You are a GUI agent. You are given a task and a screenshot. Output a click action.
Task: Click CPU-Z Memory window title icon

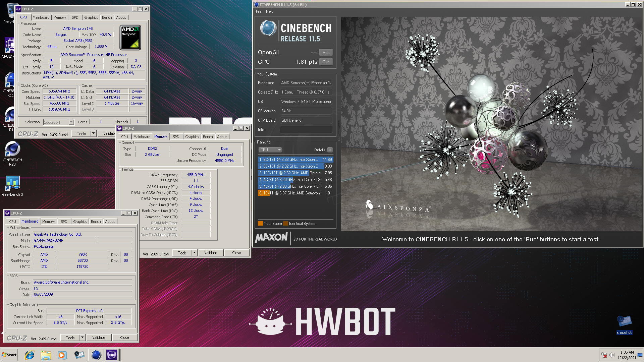pos(119,128)
